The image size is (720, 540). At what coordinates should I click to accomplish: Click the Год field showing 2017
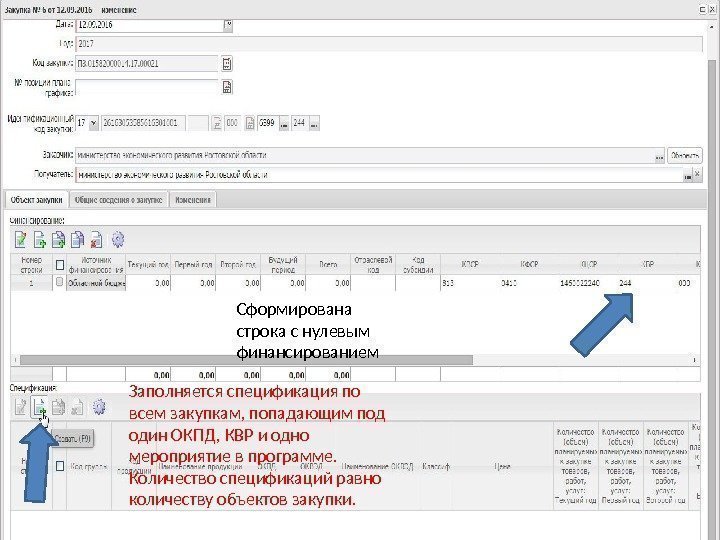coord(388,44)
